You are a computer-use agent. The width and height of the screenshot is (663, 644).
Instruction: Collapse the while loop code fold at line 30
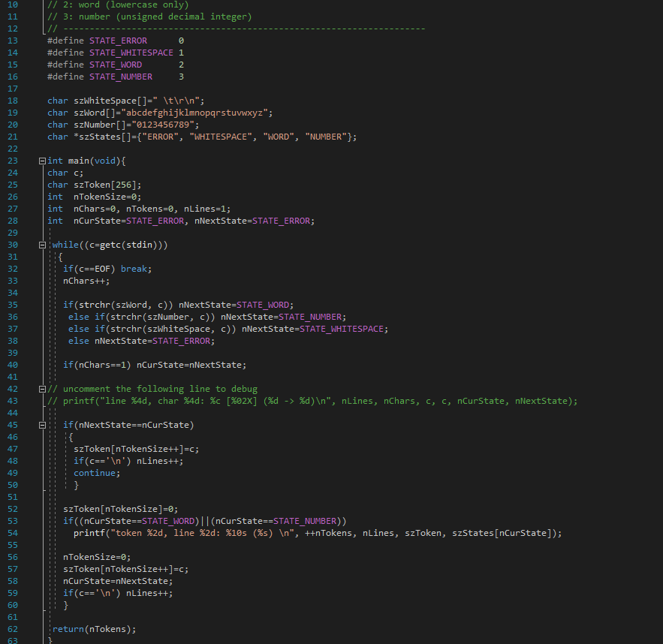coord(43,245)
